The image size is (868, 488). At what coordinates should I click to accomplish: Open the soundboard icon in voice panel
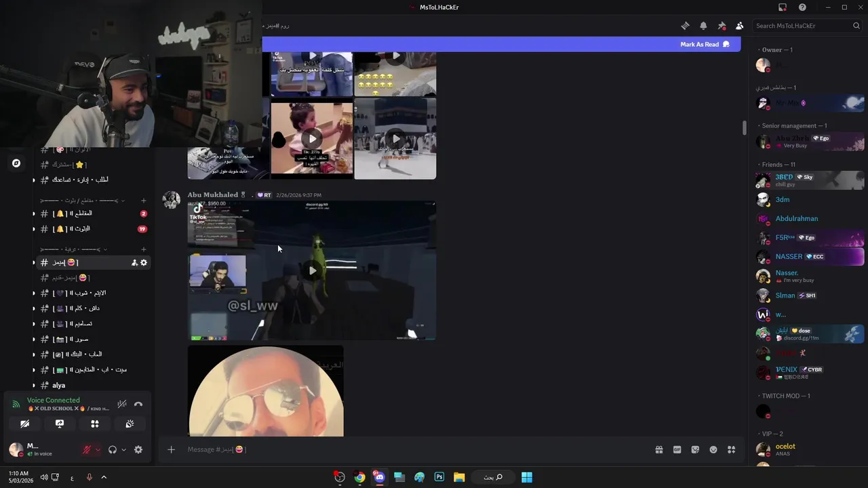130,424
